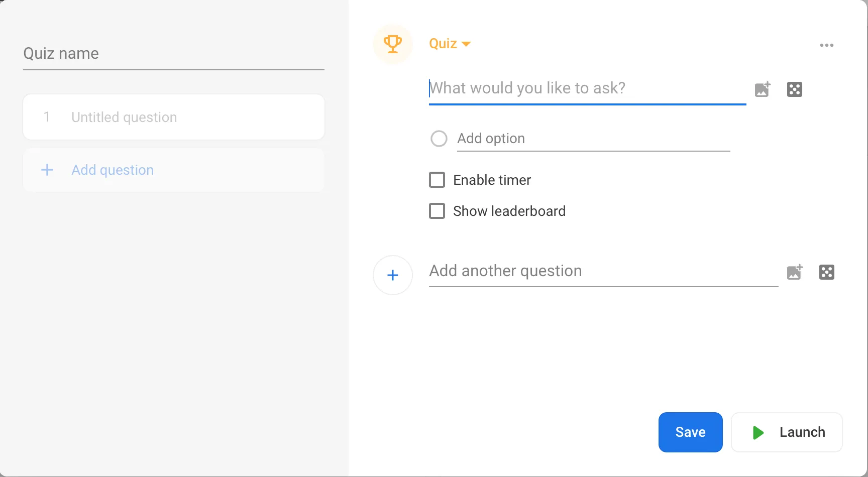This screenshot has height=477, width=868.
Task: Click dice icon beside current question
Action: coord(794,89)
